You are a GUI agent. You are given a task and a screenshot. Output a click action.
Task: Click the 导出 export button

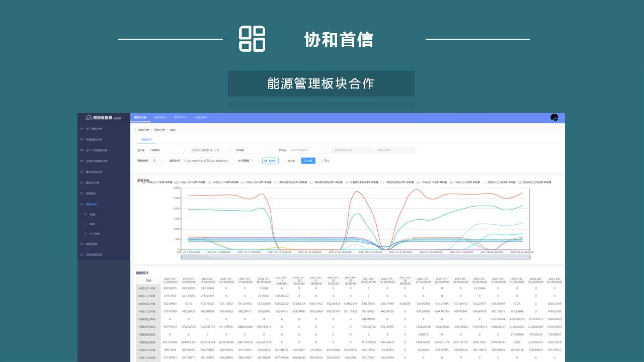[x=325, y=161]
